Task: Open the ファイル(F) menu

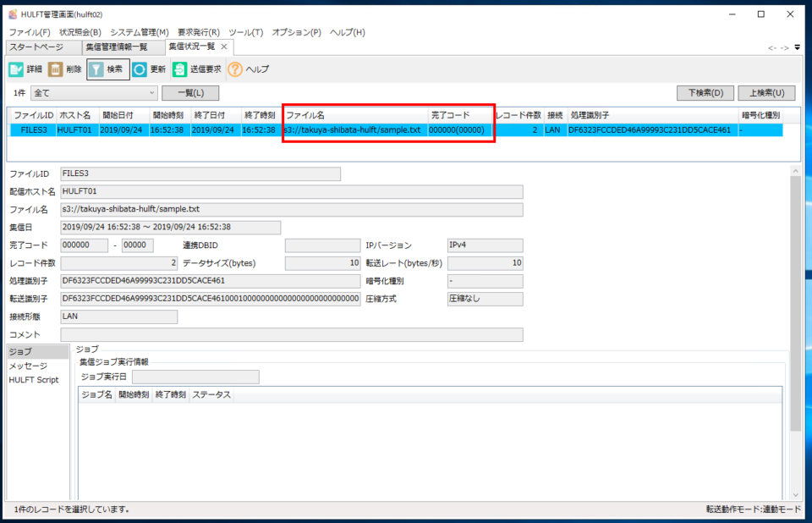Action: pos(30,32)
